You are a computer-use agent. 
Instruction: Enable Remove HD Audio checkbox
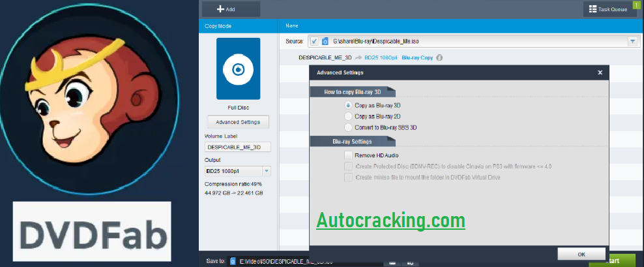click(x=348, y=155)
